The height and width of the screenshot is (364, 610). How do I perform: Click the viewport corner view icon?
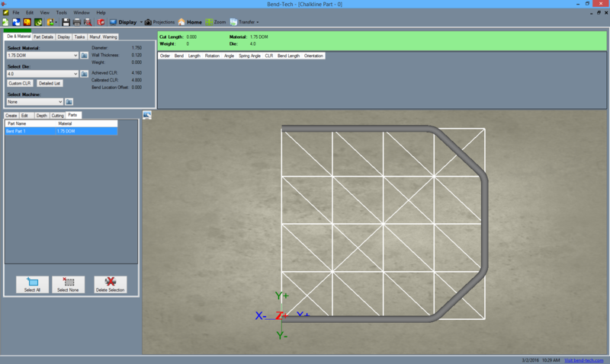coord(146,115)
